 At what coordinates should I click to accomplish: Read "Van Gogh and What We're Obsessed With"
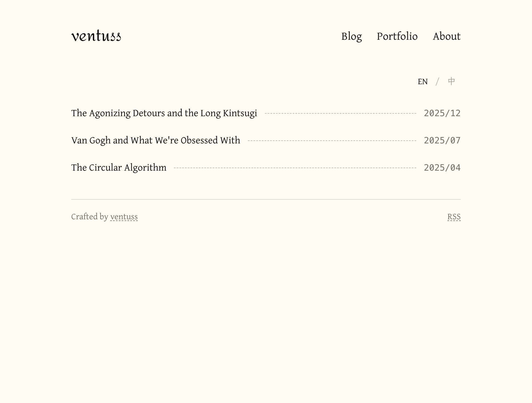[x=156, y=140]
